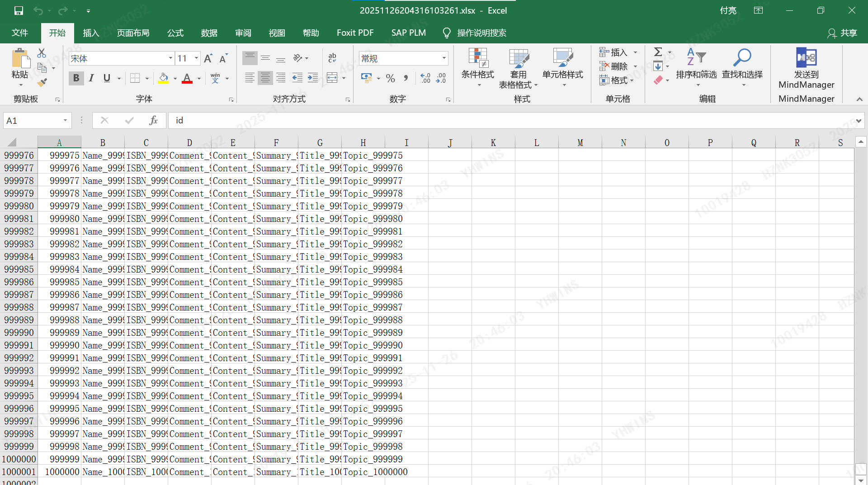Click the Fill down arrow icon
Image resolution: width=868 pixels, height=485 pixels.
(x=658, y=66)
